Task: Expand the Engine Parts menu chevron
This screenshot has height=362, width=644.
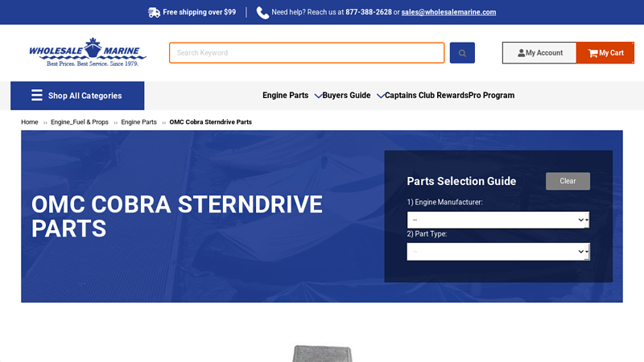Action: tap(318, 96)
